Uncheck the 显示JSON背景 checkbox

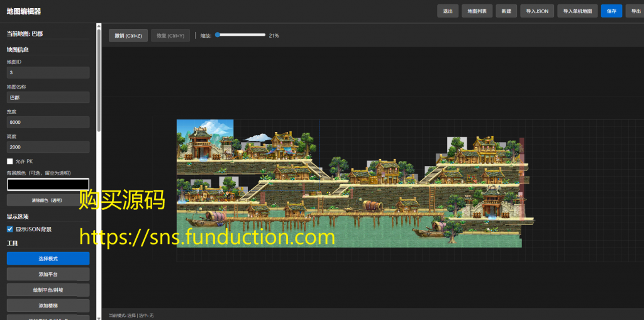[x=10, y=229]
